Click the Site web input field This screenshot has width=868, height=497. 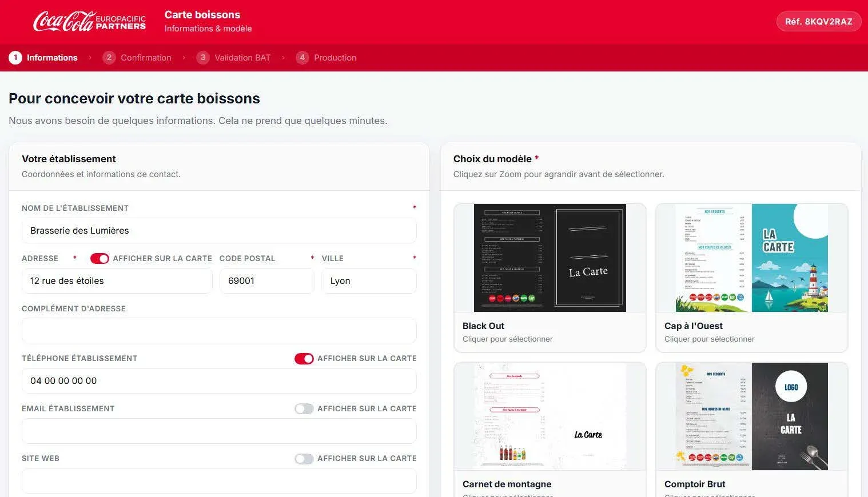pyautogui.click(x=219, y=481)
